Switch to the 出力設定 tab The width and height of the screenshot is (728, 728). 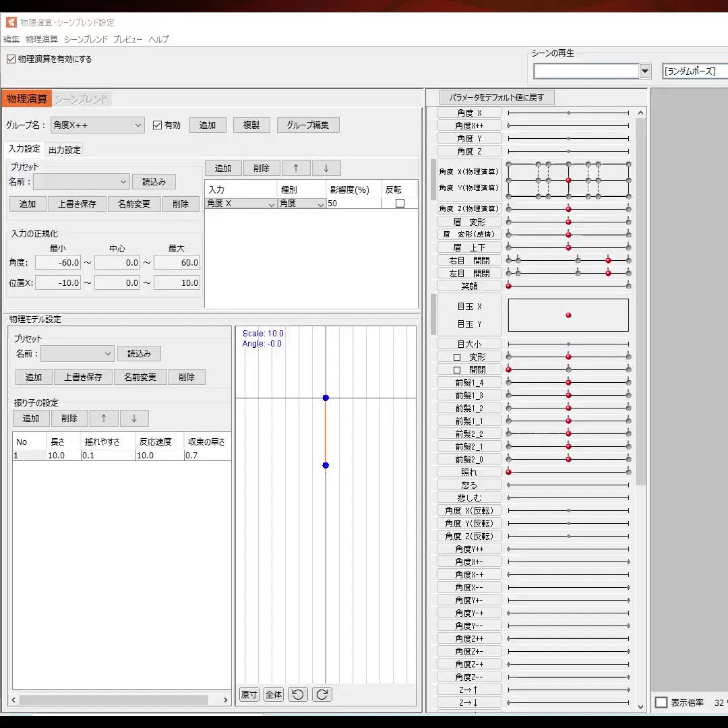tap(65, 150)
